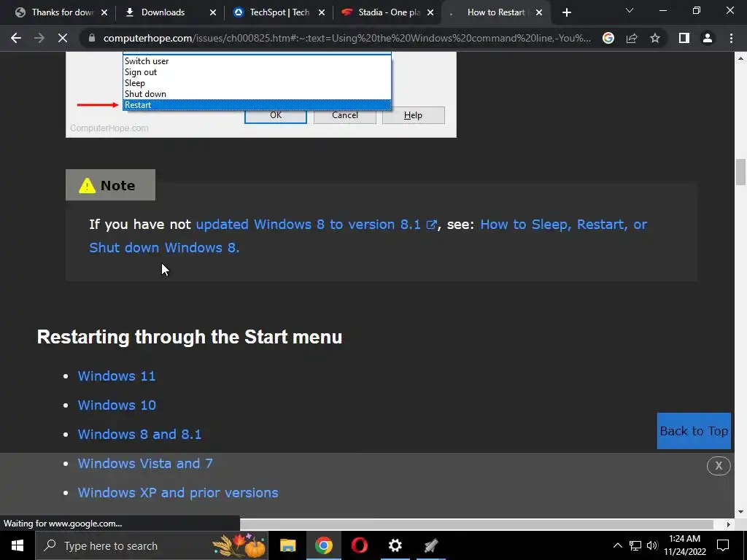Click the autumn leaves pumpkin search icon

click(239, 545)
